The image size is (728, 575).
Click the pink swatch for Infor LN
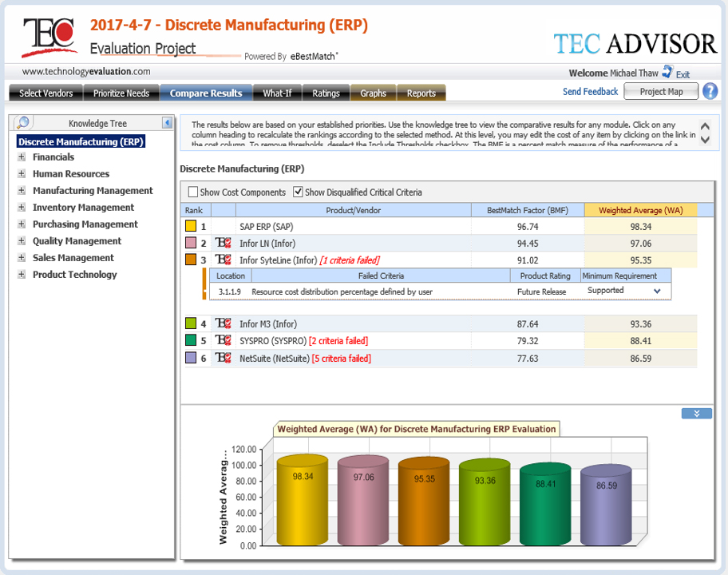click(x=191, y=243)
